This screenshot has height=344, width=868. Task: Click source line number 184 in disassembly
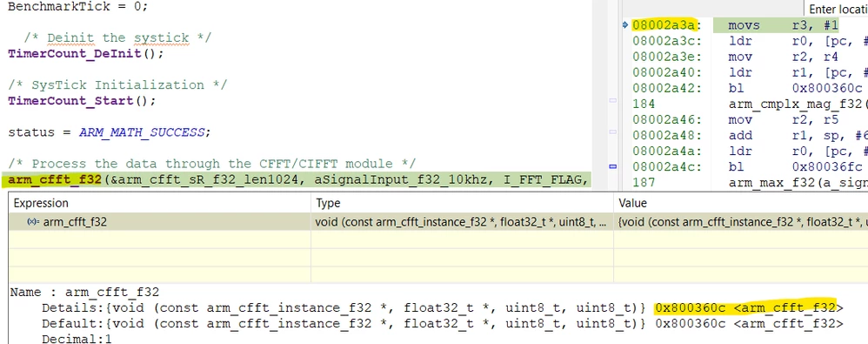(644, 104)
